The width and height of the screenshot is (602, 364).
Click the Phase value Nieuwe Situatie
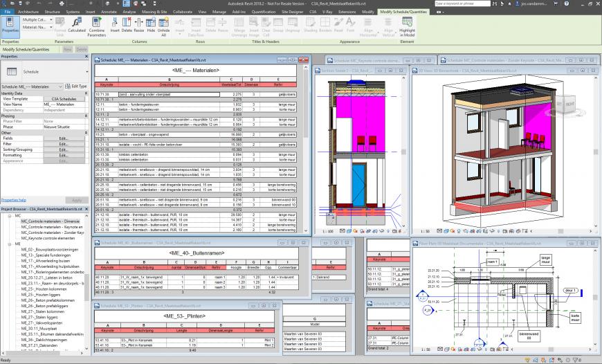tap(64, 127)
